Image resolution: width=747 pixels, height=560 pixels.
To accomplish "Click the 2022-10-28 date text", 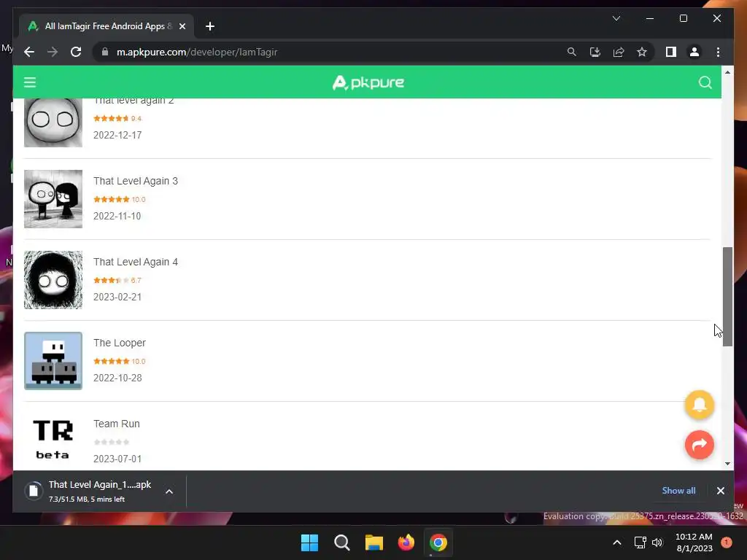I will (117, 378).
